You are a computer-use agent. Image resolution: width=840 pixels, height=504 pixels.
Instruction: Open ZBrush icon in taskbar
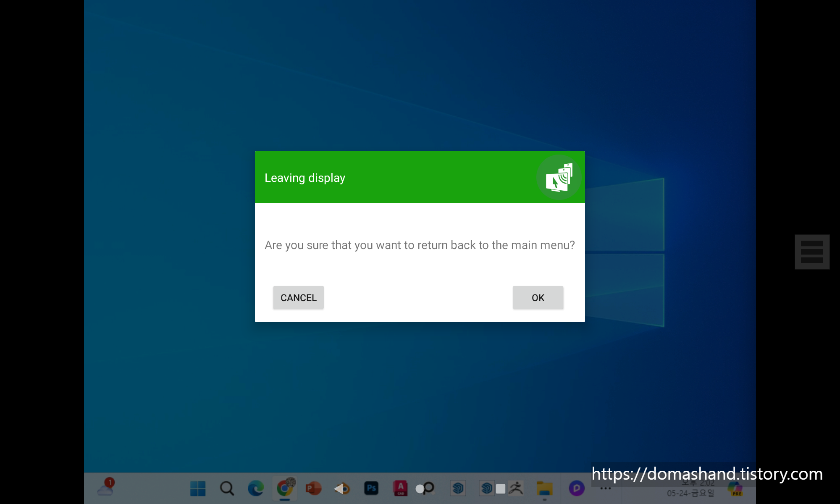[516, 488]
